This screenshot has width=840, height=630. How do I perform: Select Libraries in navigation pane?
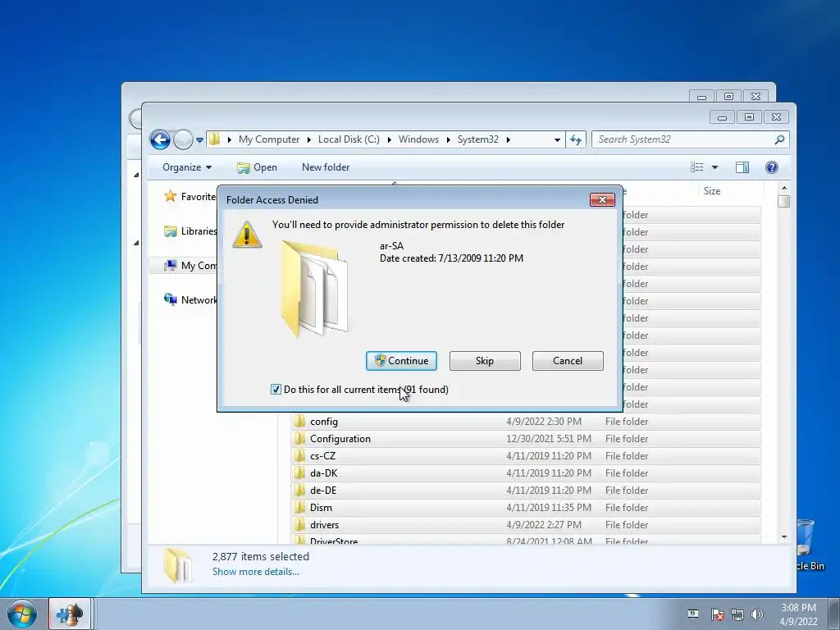(190, 231)
